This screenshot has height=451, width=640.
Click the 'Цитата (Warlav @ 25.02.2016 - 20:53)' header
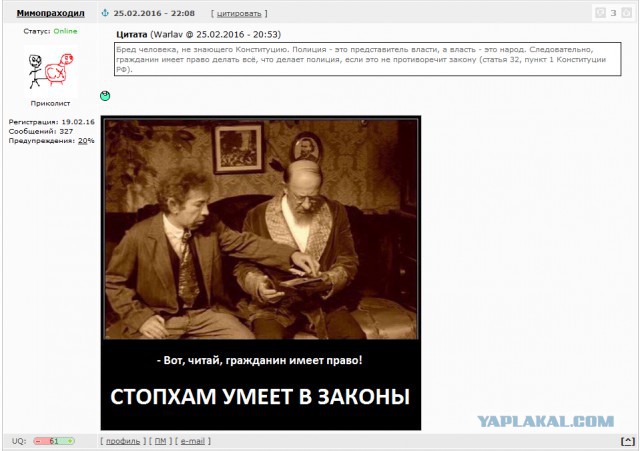198,34
